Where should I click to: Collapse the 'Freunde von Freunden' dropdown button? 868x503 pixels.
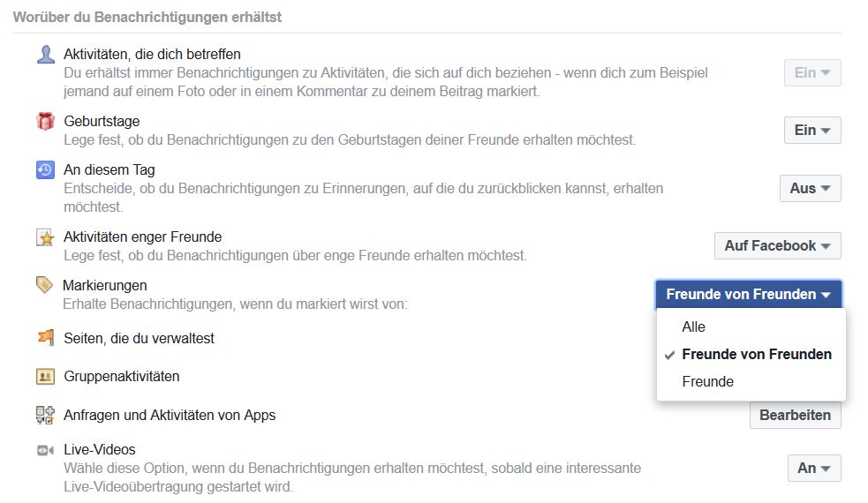(748, 295)
